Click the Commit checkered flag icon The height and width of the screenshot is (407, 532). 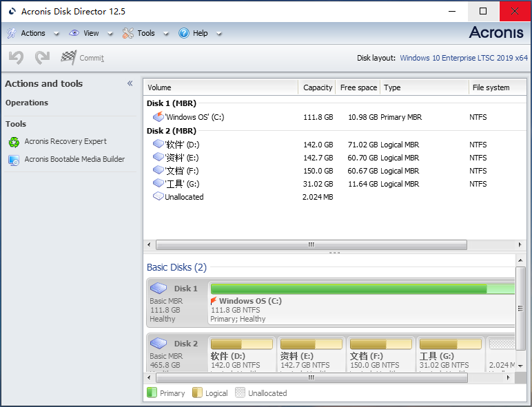pyautogui.click(x=68, y=58)
